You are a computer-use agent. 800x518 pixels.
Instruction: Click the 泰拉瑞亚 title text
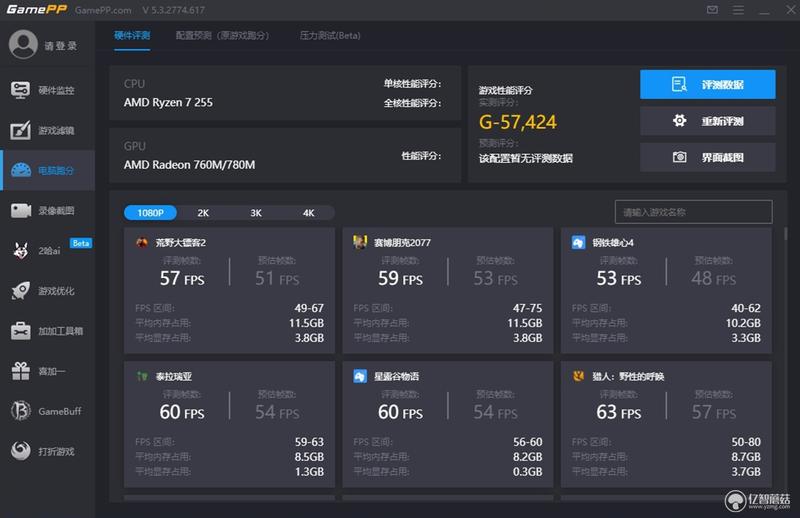click(173, 377)
